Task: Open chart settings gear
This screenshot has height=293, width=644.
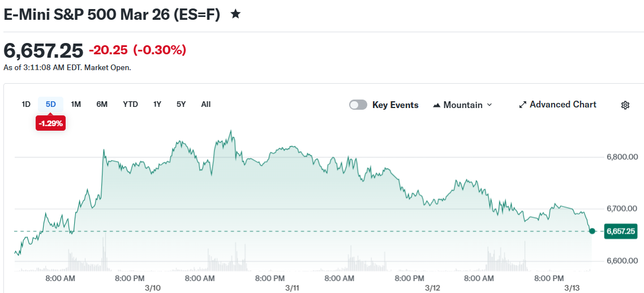Action: pyautogui.click(x=625, y=105)
